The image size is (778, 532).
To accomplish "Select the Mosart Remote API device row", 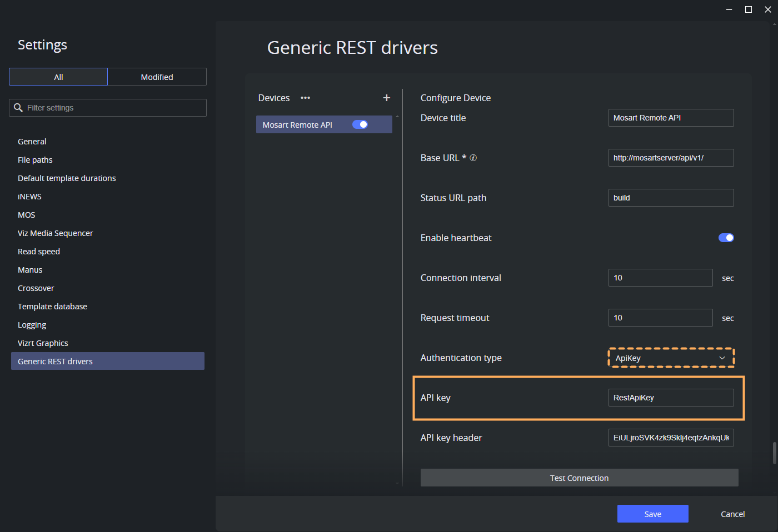I will click(x=324, y=124).
